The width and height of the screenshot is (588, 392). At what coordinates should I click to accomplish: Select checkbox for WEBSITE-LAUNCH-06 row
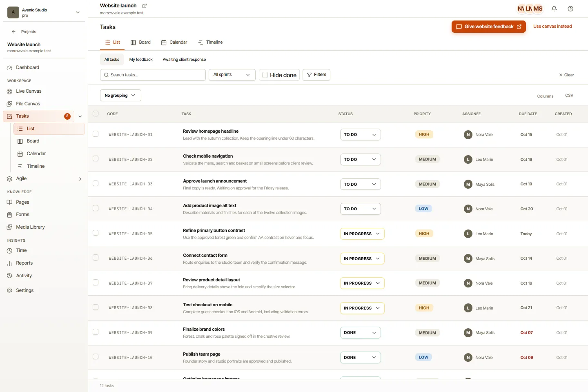point(96,258)
